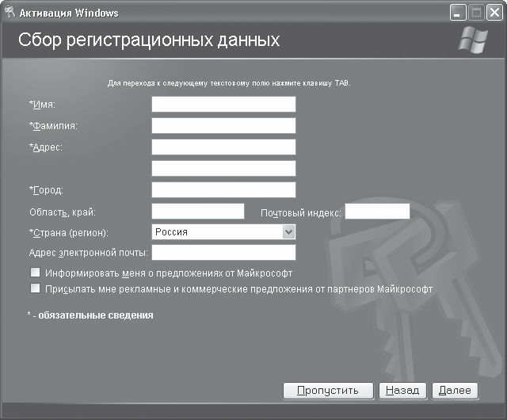Minimize the Активация Windows window

point(459,12)
